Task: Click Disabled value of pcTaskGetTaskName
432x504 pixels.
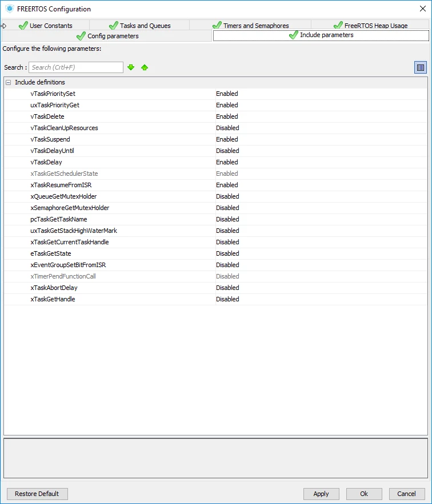Action: coord(227,219)
